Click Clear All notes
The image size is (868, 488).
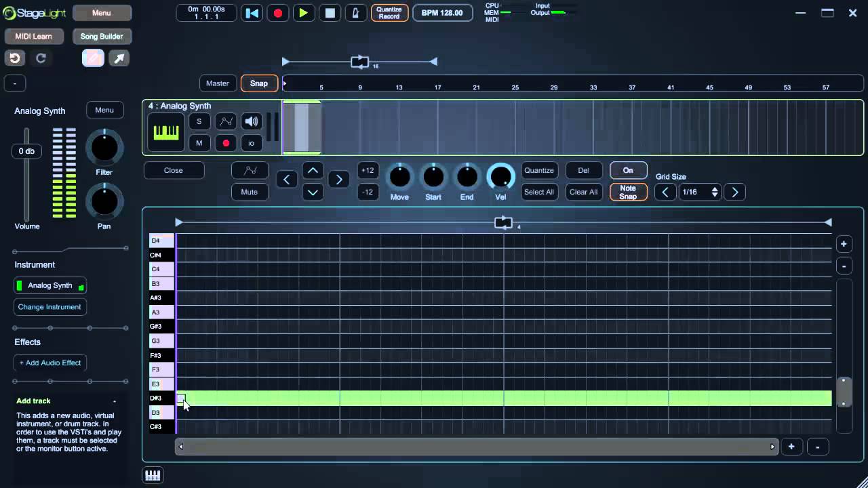point(583,192)
